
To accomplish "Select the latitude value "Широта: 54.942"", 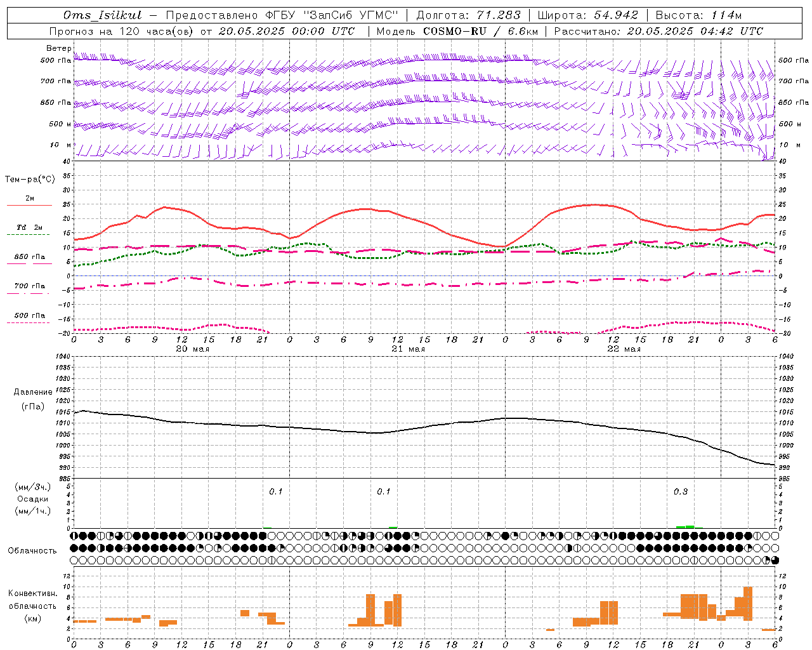I will (588, 15).
